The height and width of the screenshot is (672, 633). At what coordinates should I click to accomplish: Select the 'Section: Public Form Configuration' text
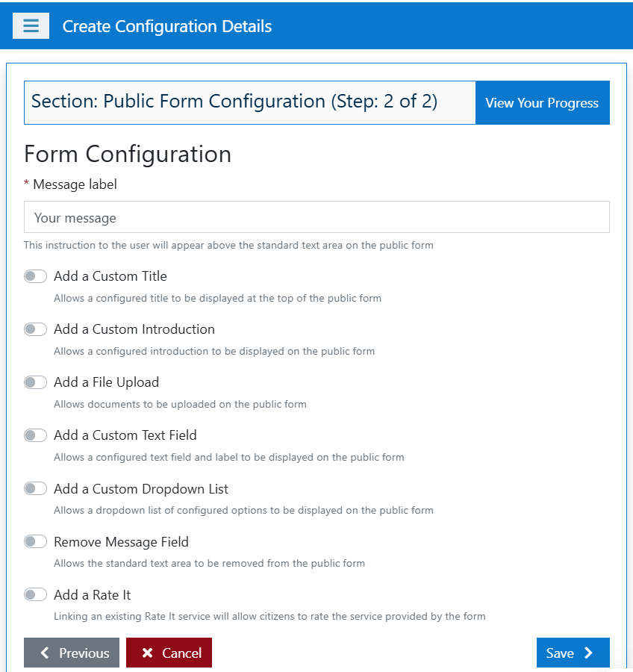coord(178,102)
